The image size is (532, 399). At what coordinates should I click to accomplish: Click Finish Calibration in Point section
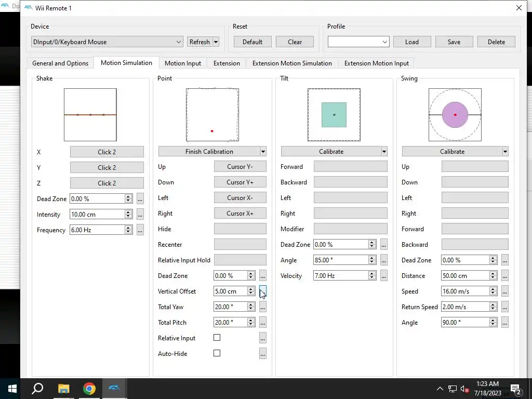click(x=209, y=152)
